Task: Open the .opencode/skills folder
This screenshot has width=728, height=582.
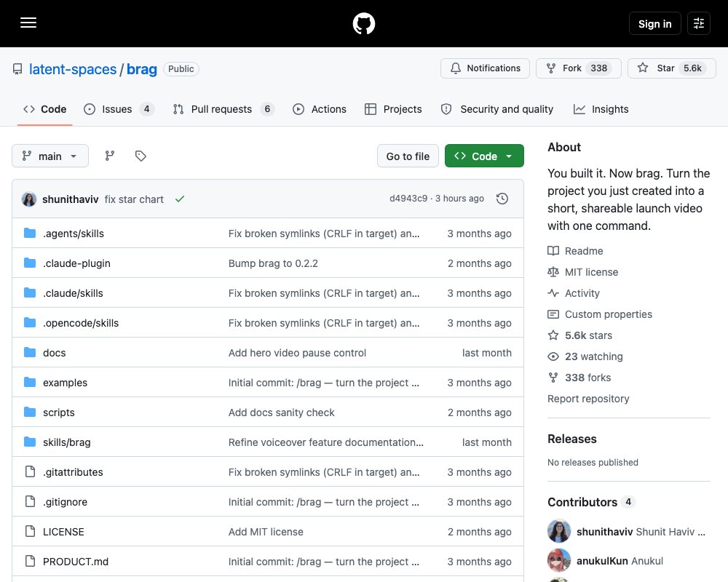Action: tap(81, 323)
